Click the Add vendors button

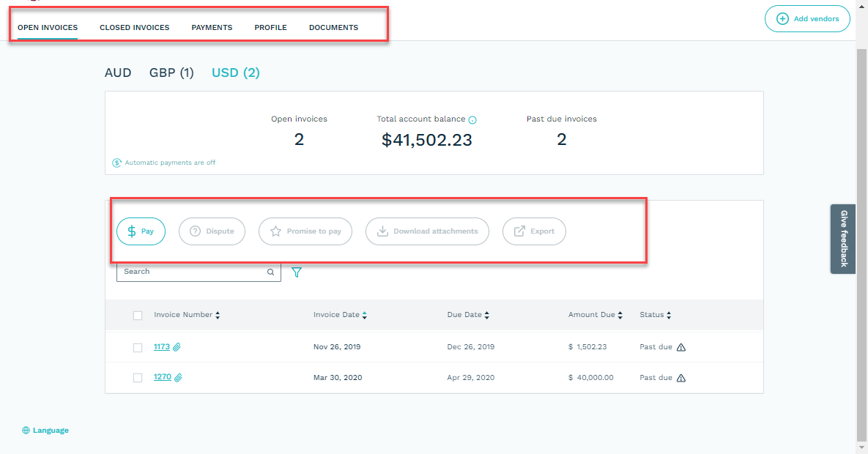(x=807, y=19)
